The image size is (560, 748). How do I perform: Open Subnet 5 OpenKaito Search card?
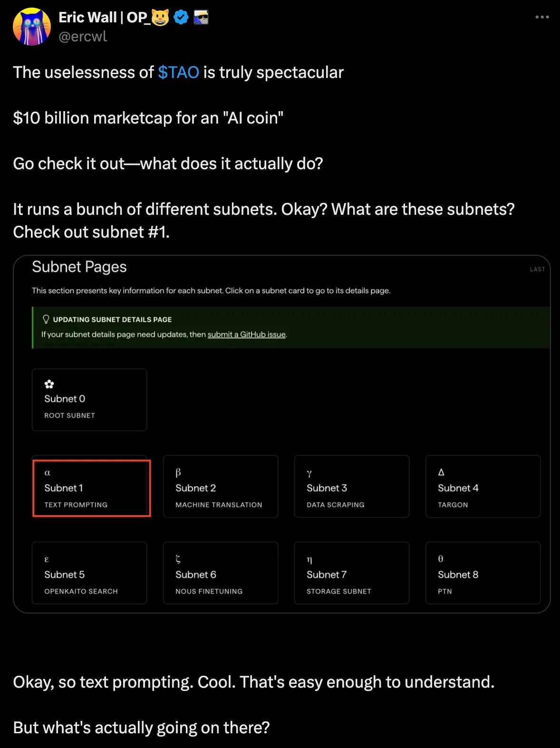[89, 573]
